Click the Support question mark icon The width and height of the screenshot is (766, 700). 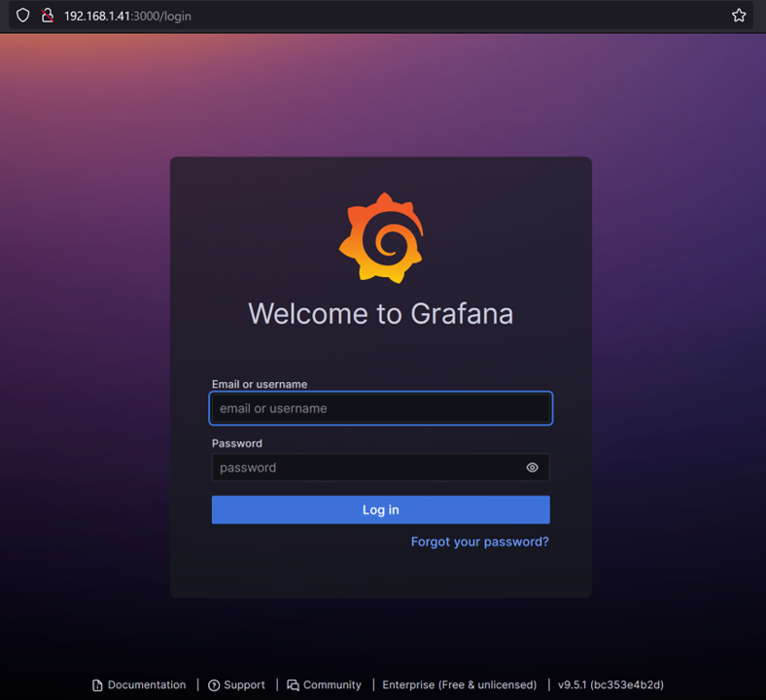click(214, 685)
